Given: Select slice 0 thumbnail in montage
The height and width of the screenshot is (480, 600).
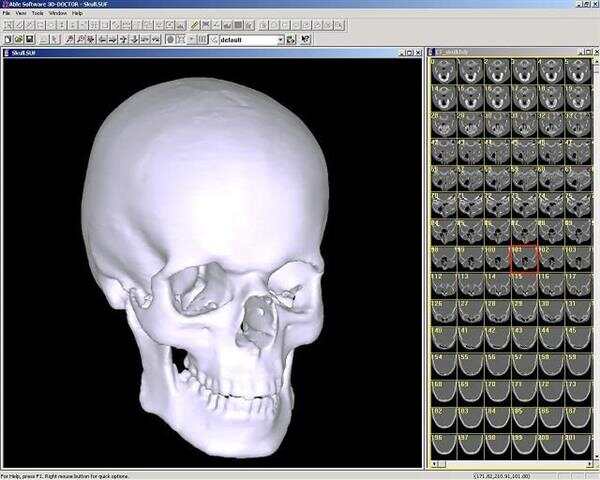Looking at the screenshot, I should coord(442,69).
